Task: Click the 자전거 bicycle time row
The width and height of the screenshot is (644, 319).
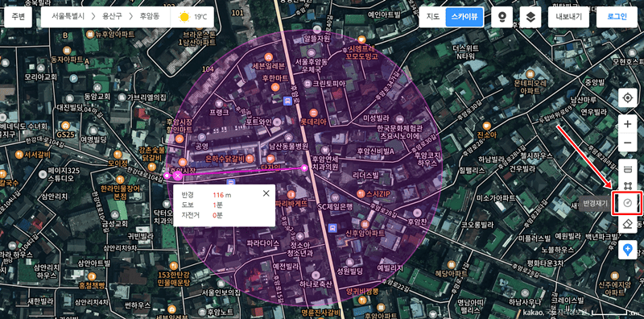Action: [224, 214]
